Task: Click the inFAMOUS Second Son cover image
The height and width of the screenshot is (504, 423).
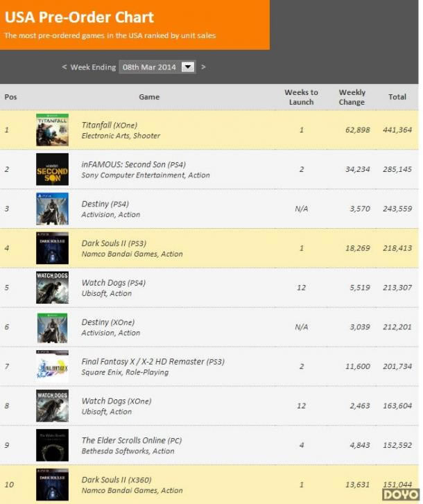Action: [x=53, y=169]
